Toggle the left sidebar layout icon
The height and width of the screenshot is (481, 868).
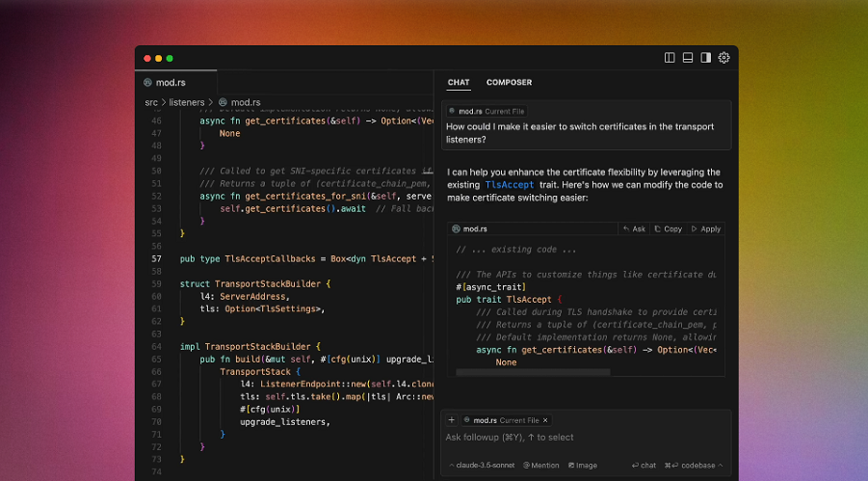[670, 58]
